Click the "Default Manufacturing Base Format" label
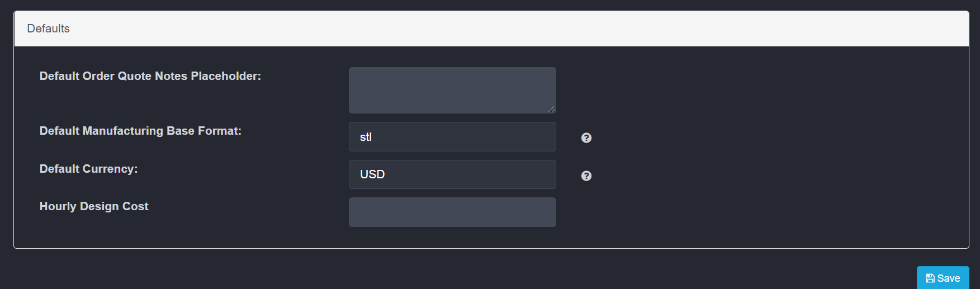 click(140, 131)
